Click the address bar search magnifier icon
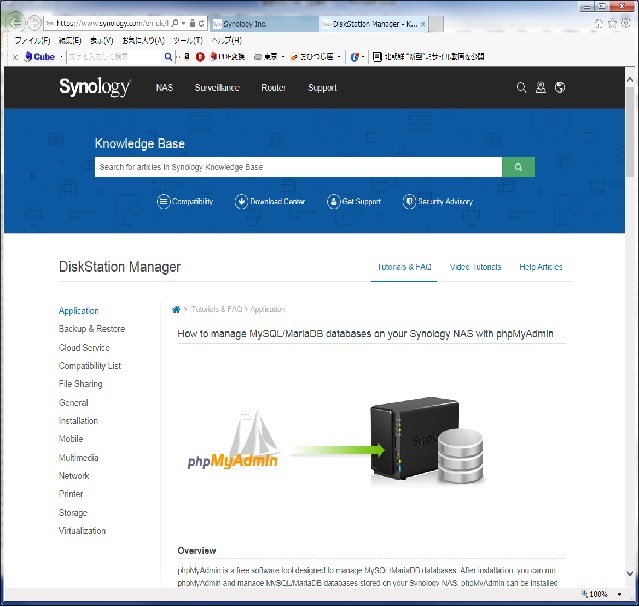Viewport: 639px width, 607px height. point(175,23)
